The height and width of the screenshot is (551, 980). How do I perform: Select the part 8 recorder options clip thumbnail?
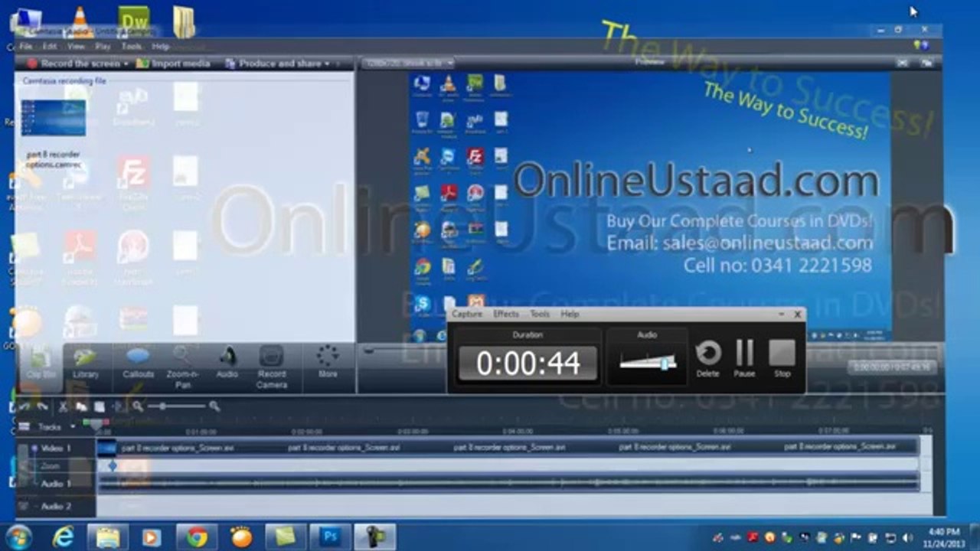tap(53, 117)
